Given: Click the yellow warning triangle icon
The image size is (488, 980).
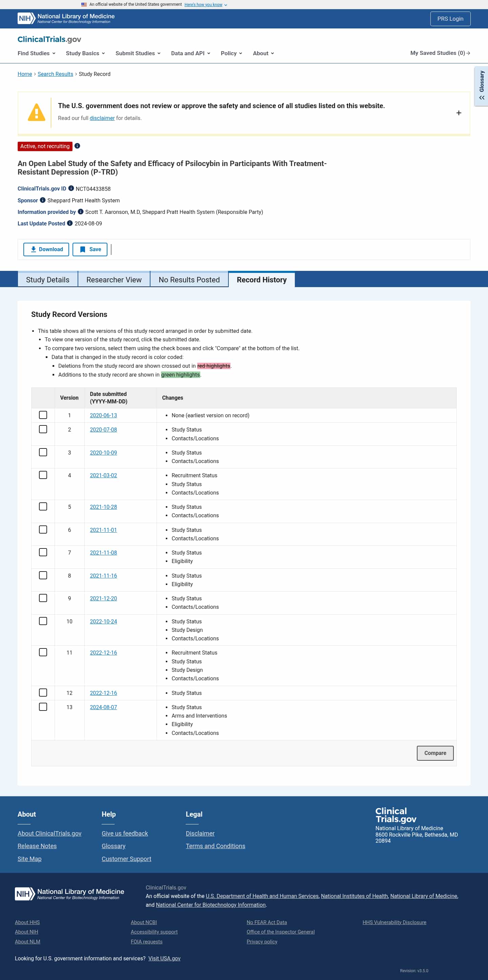Looking at the screenshot, I should [x=37, y=113].
